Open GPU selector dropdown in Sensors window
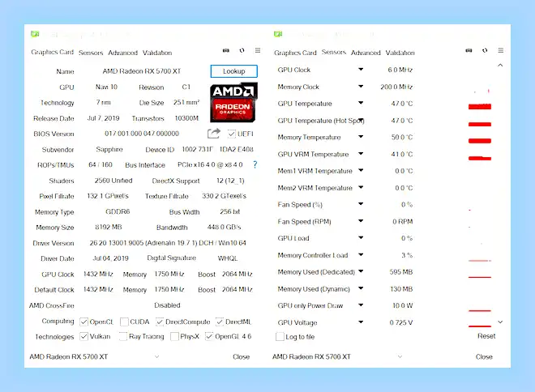535x392 pixels. tap(400, 356)
